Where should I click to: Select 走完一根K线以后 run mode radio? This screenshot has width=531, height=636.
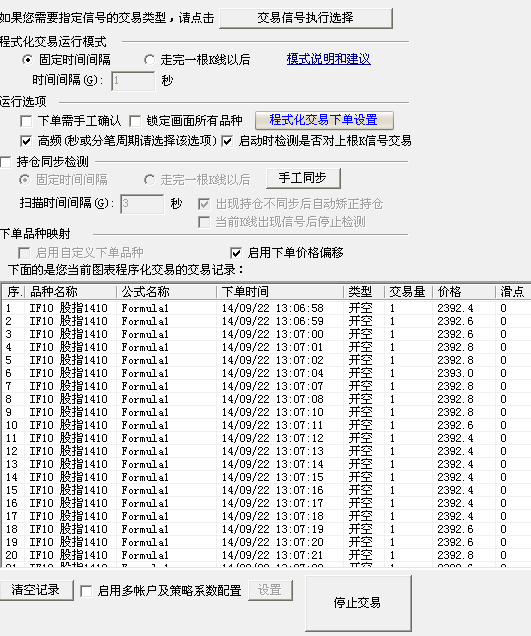pyautogui.click(x=149, y=60)
